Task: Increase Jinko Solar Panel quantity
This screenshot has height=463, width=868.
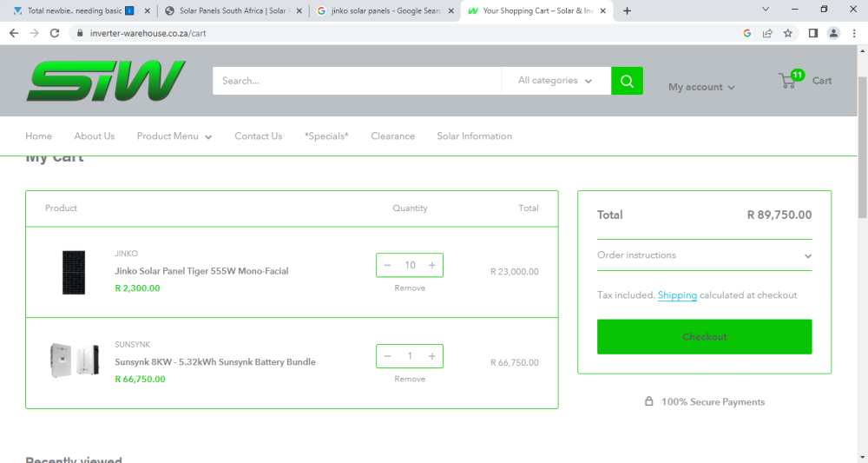Action: click(431, 265)
